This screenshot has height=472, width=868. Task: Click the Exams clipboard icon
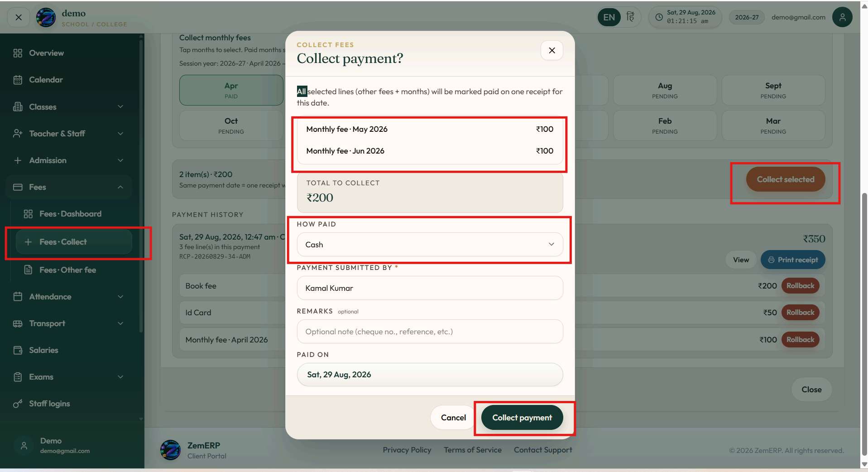[x=18, y=377]
